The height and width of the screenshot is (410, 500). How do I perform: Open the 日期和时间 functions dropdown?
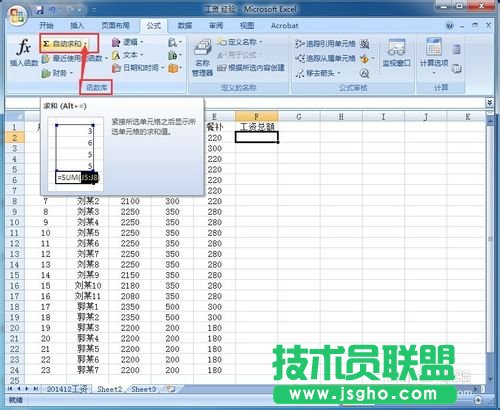tap(138, 68)
